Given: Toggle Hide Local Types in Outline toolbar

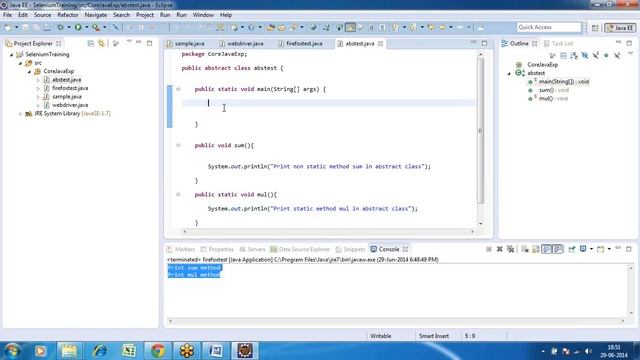Looking at the screenshot, I should coord(617,56).
